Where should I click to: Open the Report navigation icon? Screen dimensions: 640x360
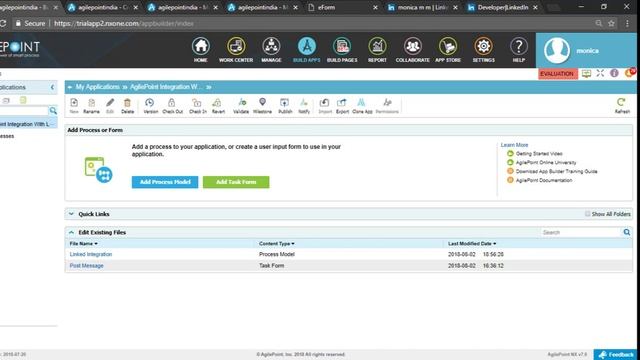point(377,47)
